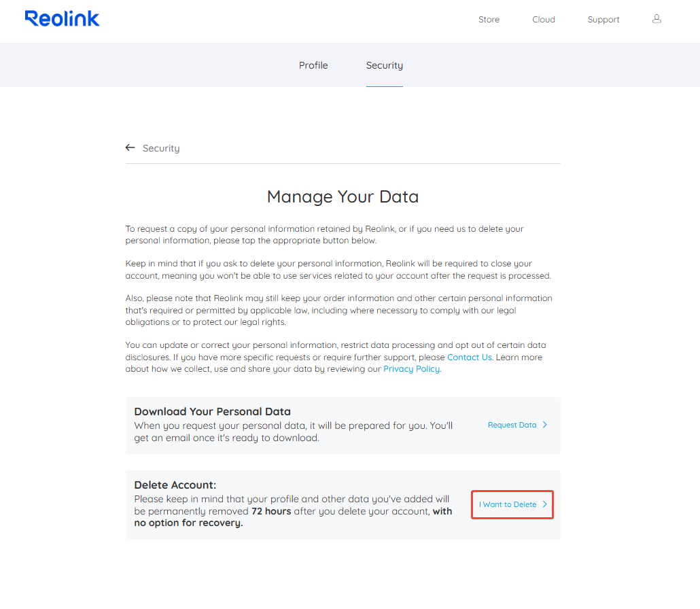
Task: Select the Security tab
Action: (x=385, y=66)
